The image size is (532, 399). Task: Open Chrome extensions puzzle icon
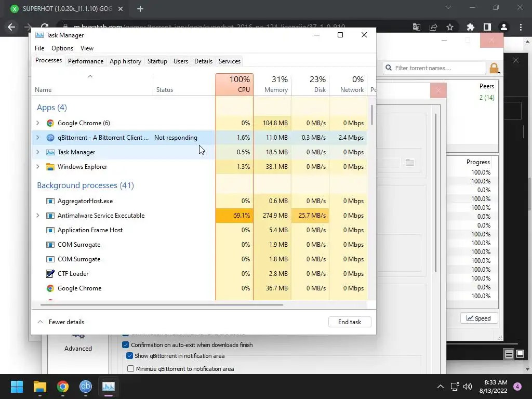470,27
